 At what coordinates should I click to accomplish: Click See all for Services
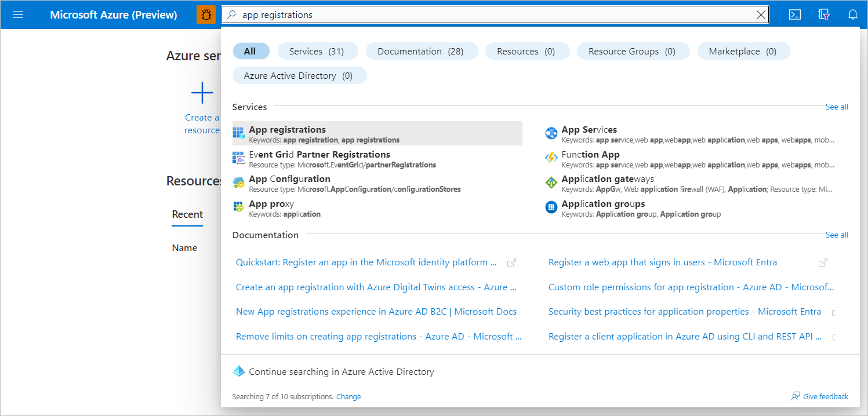coord(837,107)
